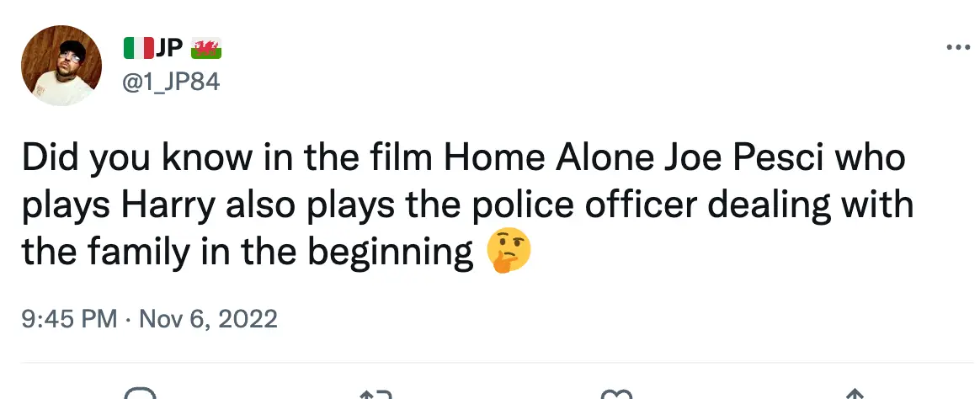Reply to the tweet via speech bubble icon

pos(139,393)
